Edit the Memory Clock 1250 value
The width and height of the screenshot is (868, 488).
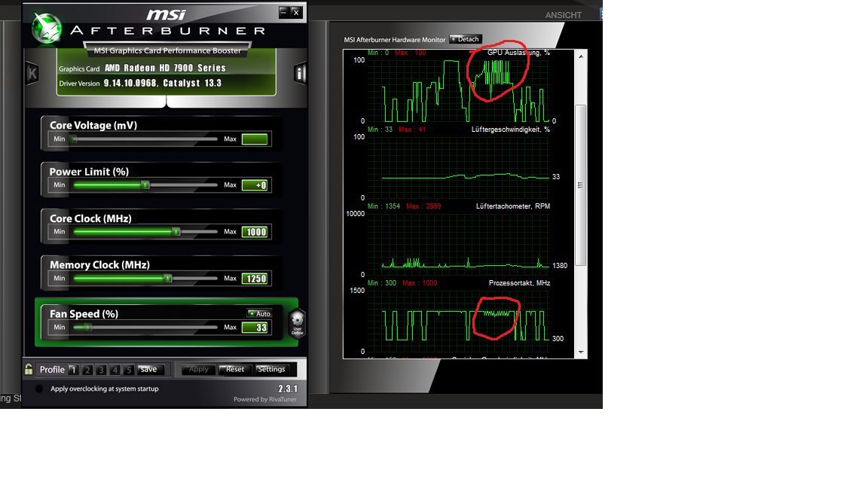255,279
